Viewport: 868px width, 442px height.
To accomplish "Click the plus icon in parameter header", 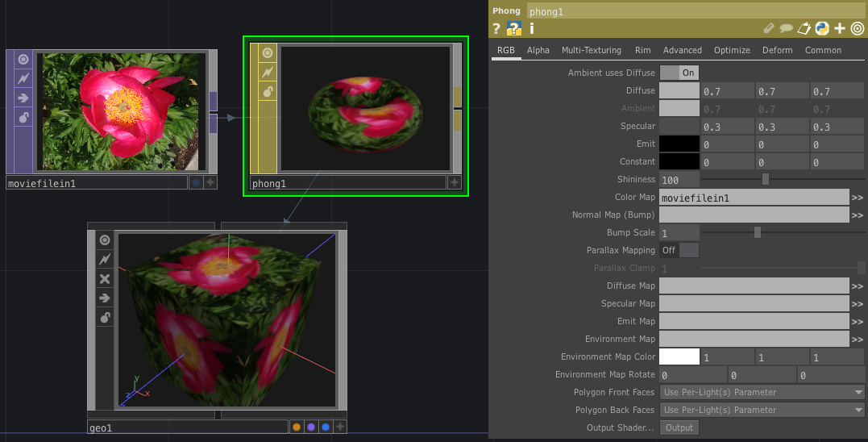I will (x=840, y=28).
